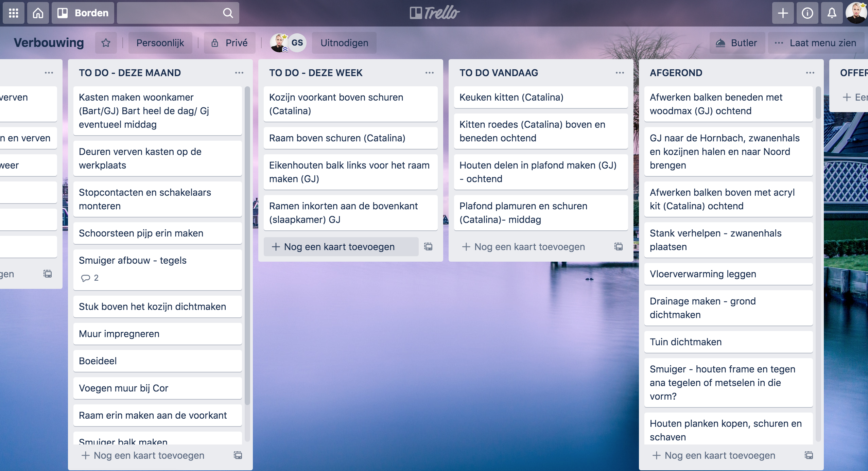Open list menu for TO DO - DEZE WEEK

[430, 73]
